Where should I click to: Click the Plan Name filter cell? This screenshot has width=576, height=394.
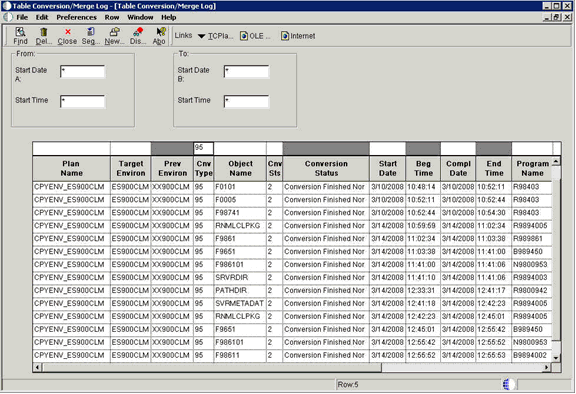point(71,148)
